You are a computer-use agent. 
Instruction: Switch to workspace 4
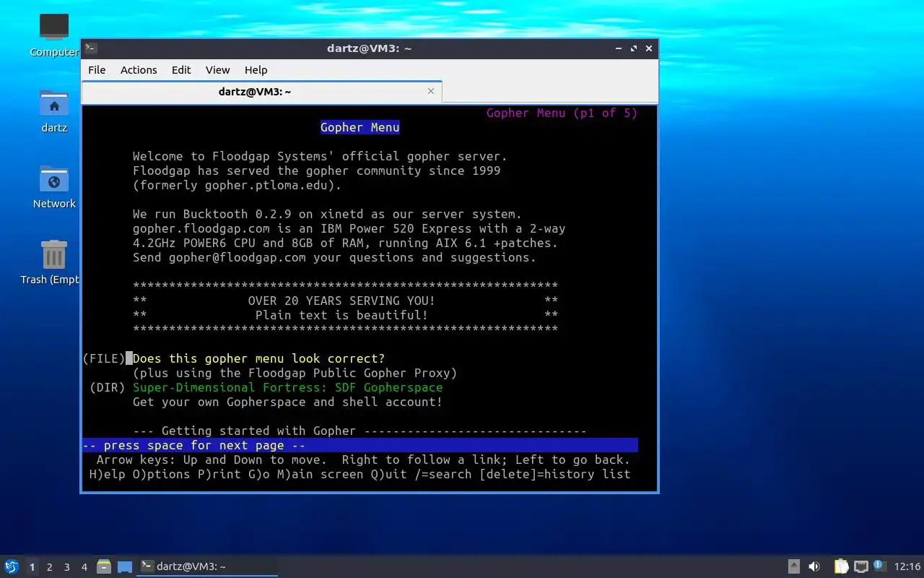(x=84, y=567)
